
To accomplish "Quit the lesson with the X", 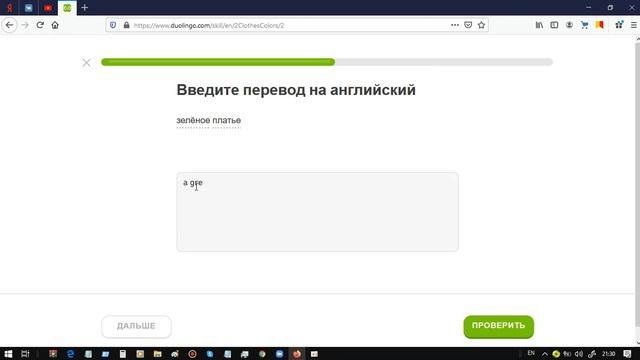I will click(x=87, y=62).
